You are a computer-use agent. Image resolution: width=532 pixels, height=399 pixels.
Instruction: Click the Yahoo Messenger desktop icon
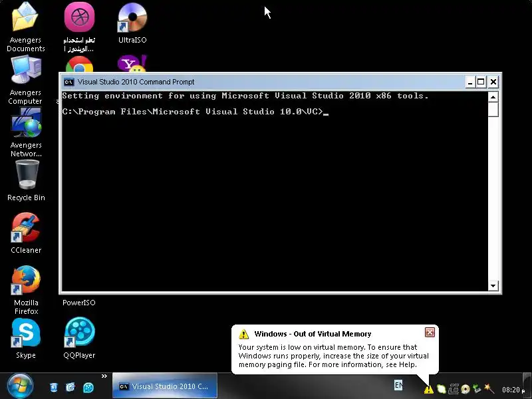pyautogui.click(x=132, y=63)
